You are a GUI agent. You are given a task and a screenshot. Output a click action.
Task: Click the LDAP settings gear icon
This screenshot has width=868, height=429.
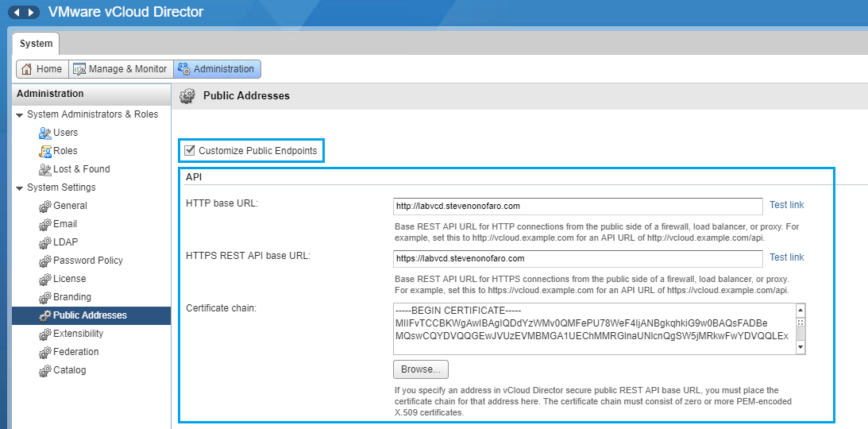click(45, 243)
